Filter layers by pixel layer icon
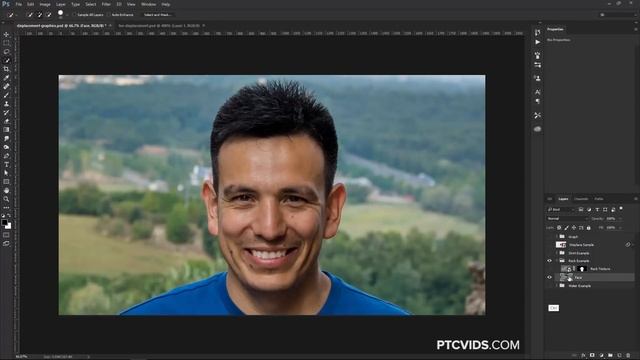 coord(581,209)
